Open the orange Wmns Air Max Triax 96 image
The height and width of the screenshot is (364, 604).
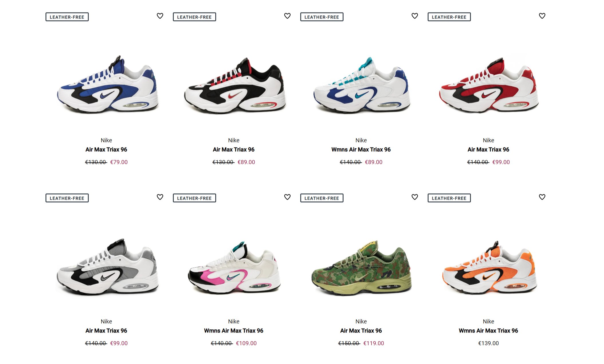pos(489,267)
